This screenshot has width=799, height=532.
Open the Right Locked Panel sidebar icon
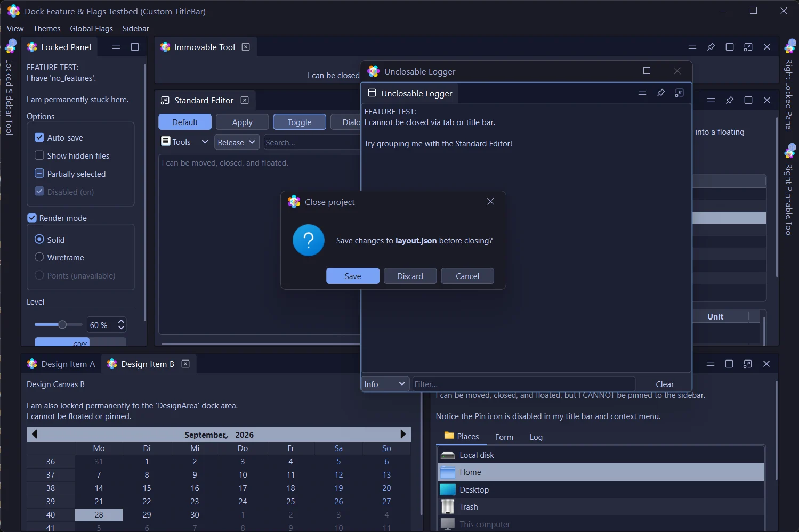(789, 46)
